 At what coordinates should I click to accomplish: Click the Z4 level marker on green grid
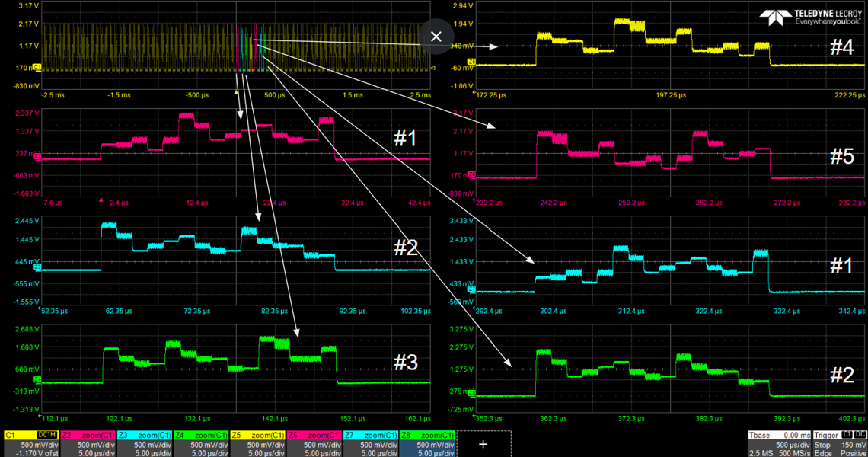37,379
